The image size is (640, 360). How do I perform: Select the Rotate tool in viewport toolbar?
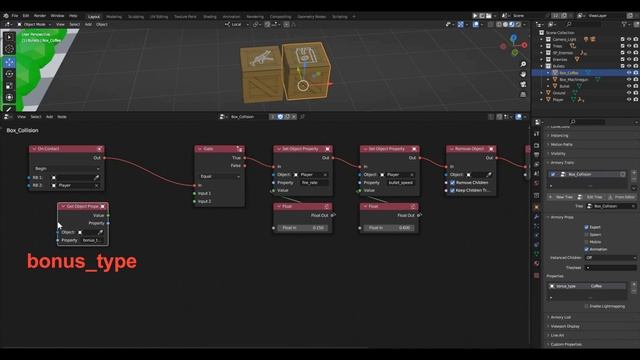9,74
